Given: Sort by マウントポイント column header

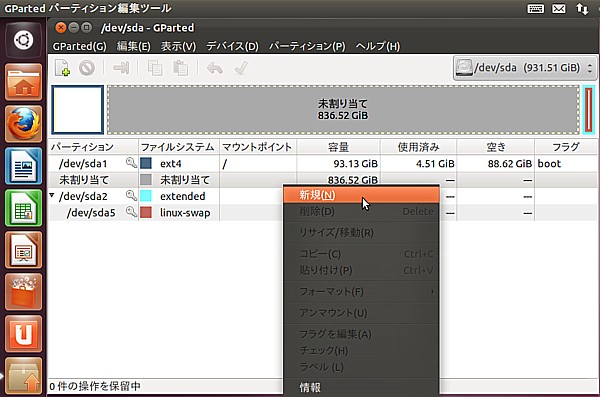Looking at the screenshot, I should 258,147.
